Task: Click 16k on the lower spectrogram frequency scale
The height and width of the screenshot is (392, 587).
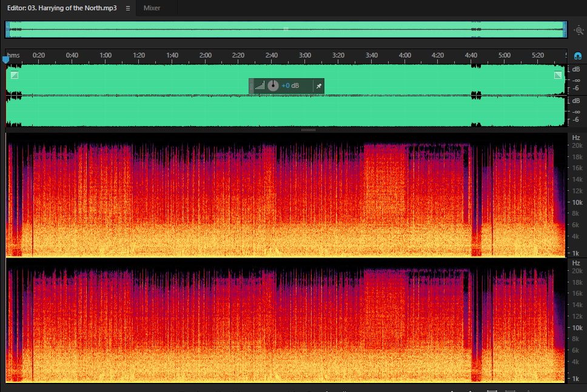Action: coord(577,293)
